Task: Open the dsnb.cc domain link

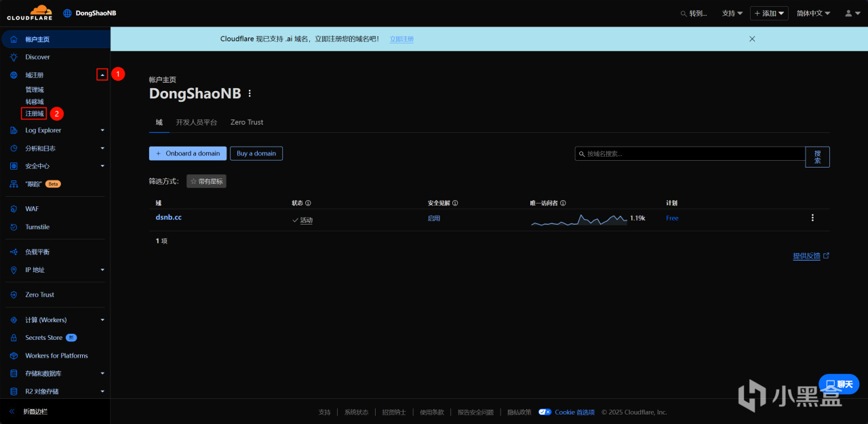Action: [x=169, y=218]
